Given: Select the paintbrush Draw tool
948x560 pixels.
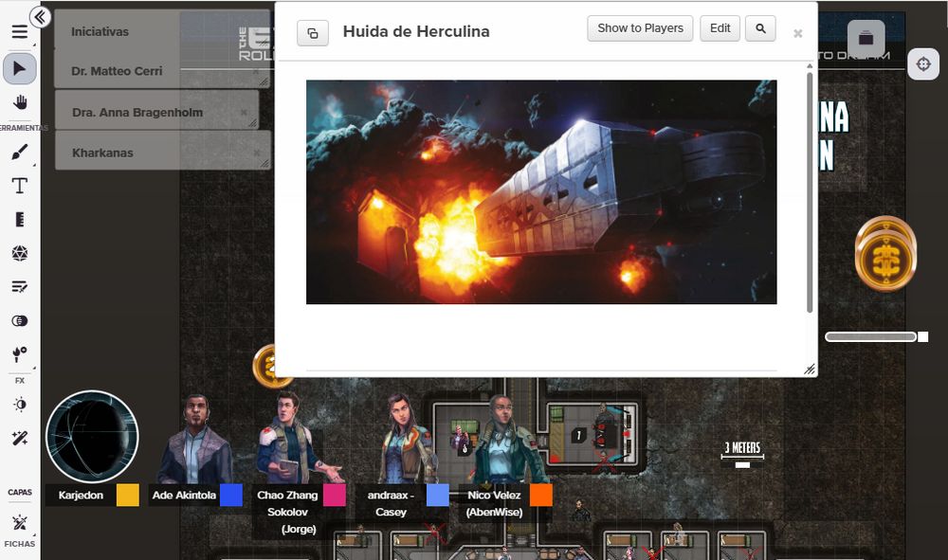Looking at the screenshot, I should (x=19, y=152).
